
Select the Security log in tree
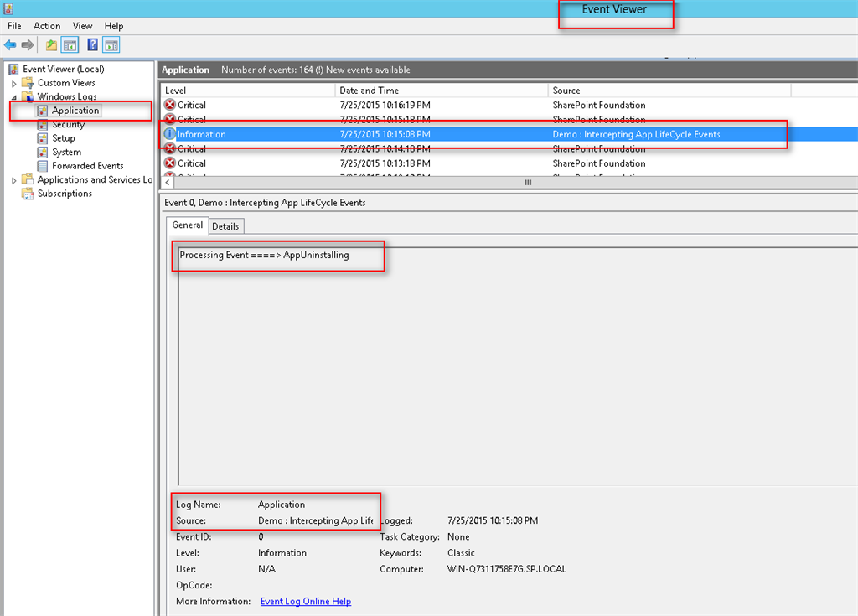tap(69, 124)
